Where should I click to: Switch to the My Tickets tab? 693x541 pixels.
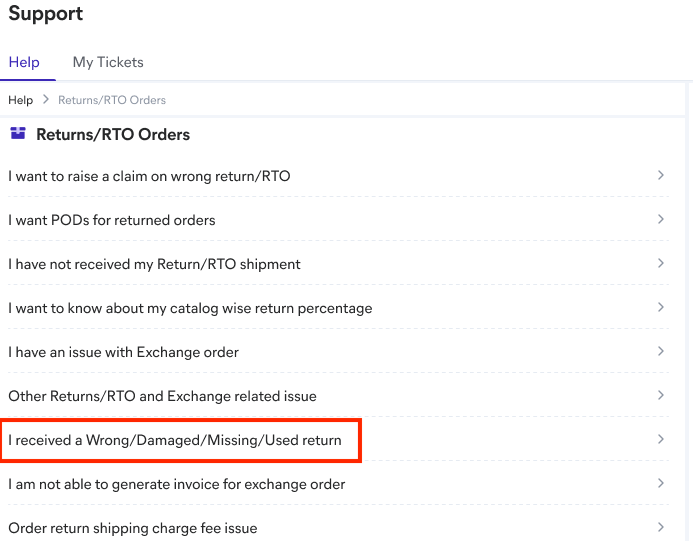[108, 62]
